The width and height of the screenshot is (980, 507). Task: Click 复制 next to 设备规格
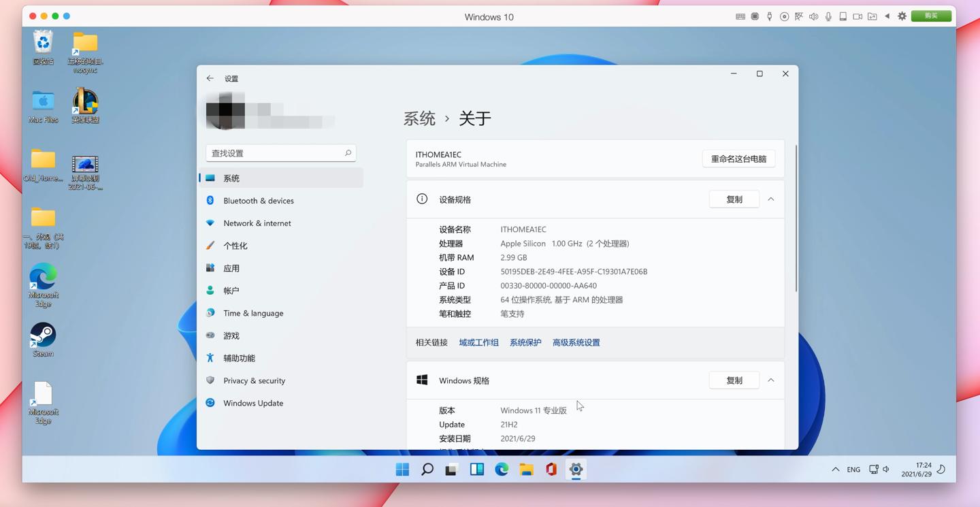[734, 199]
